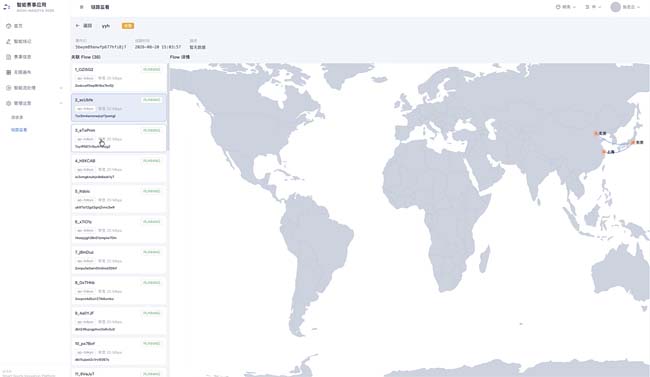Click the sidebar item icon above the gear item
The image size is (650, 377).
tap(8, 88)
